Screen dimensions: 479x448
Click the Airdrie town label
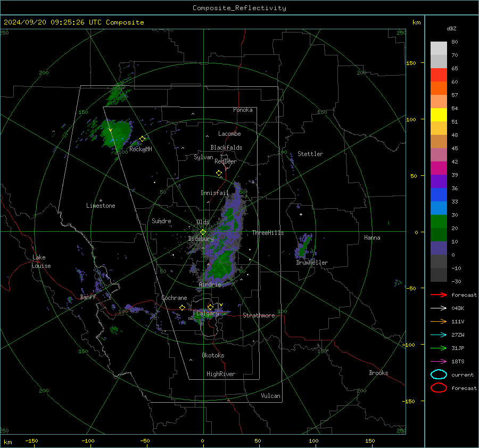210,284
